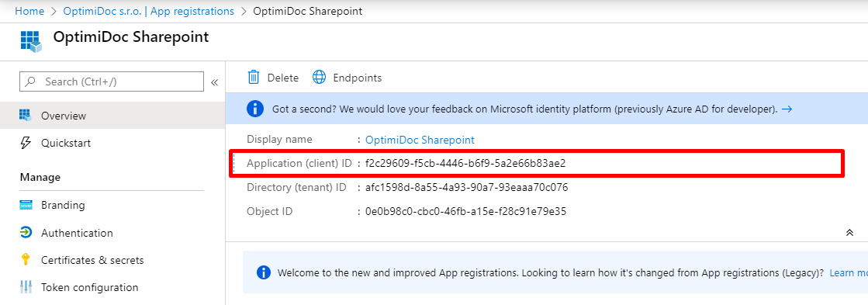Select the Directory (tenant) ID value
Viewport: 868px width, 305px height.
click(x=467, y=188)
